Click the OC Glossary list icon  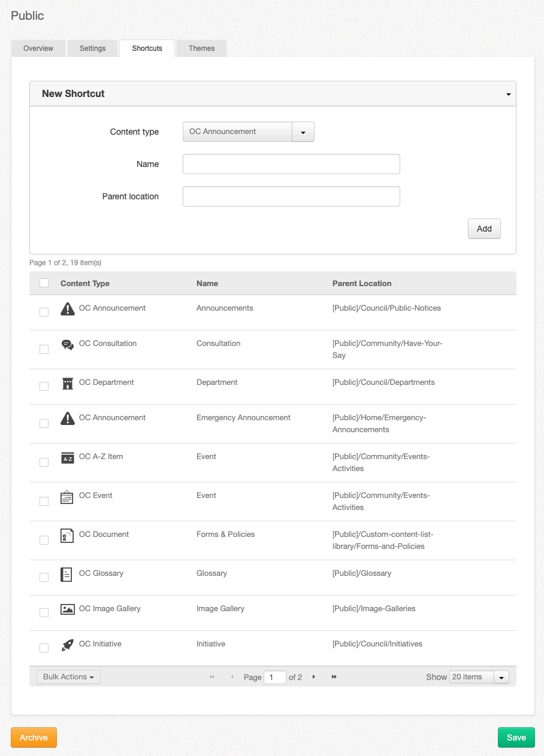68,573
